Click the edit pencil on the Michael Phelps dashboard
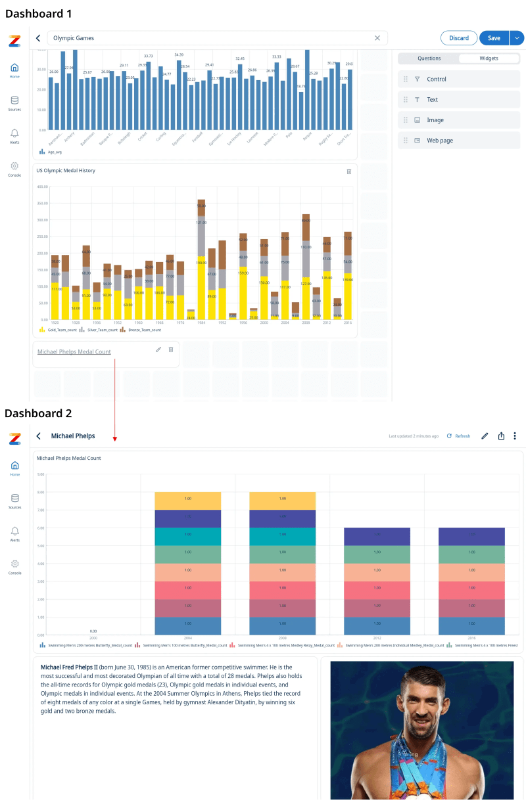526x812 pixels. pyautogui.click(x=485, y=436)
